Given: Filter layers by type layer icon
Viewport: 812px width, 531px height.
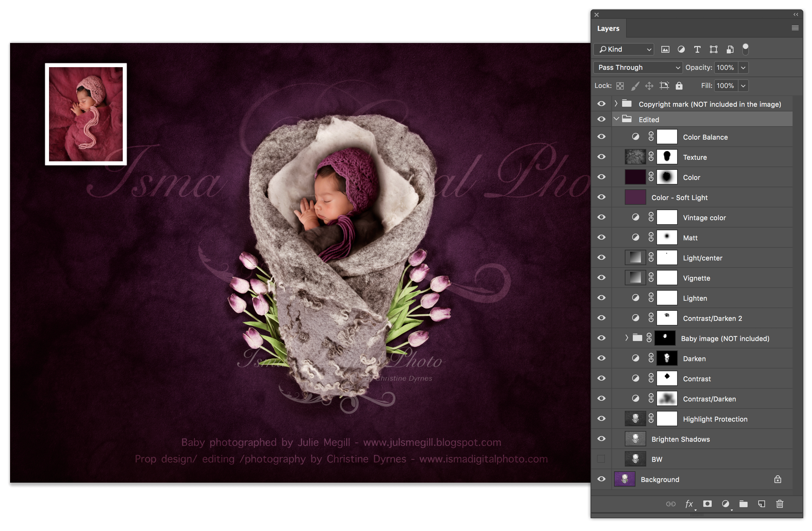Looking at the screenshot, I should [x=697, y=49].
